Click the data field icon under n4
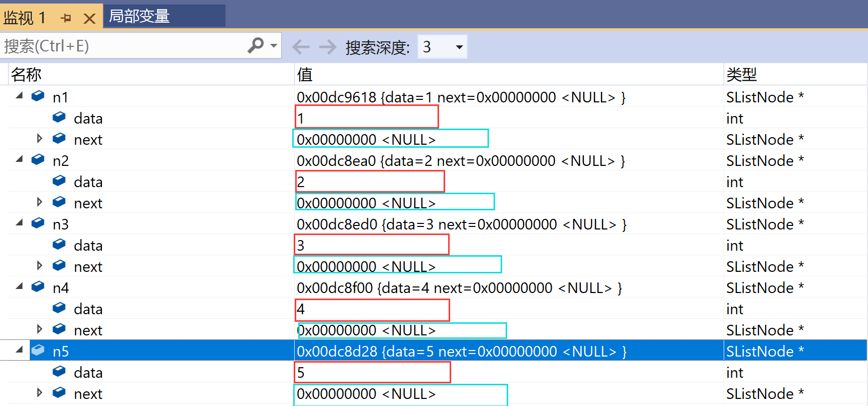This screenshot has height=406, width=868. click(59, 308)
